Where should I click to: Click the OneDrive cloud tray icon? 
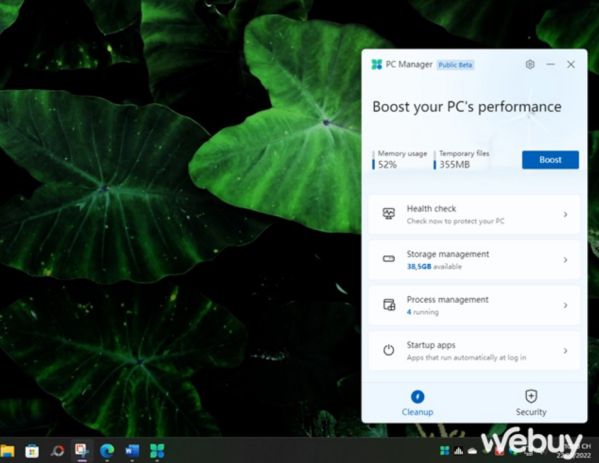click(473, 451)
